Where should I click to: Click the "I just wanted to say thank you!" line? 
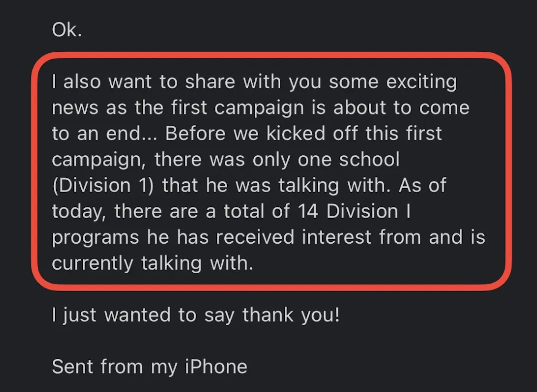(196, 315)
